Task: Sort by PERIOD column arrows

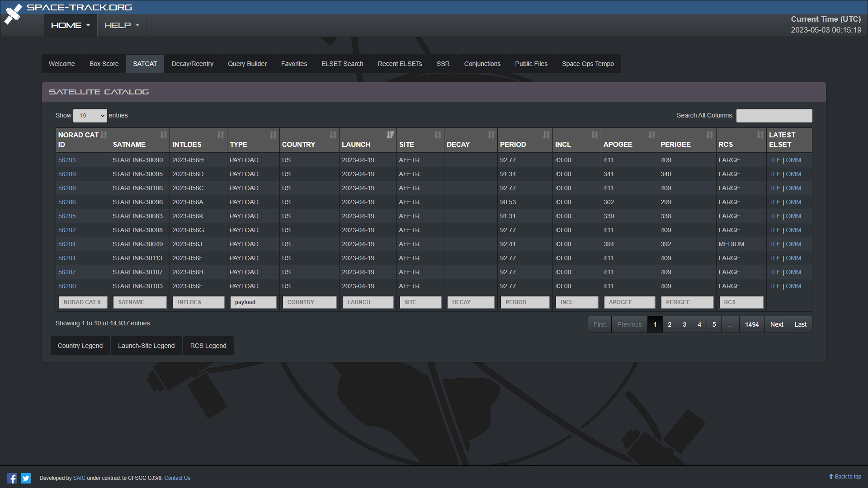Action: [547, 135]
